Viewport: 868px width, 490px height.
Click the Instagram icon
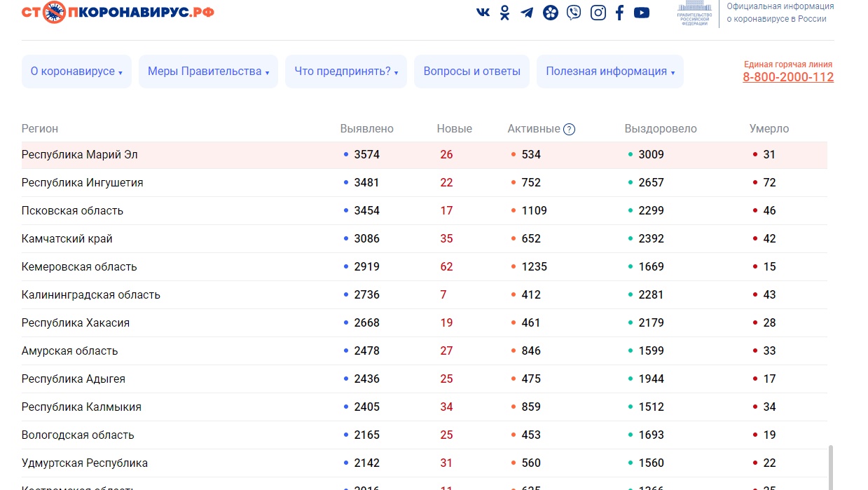[598, 13]
